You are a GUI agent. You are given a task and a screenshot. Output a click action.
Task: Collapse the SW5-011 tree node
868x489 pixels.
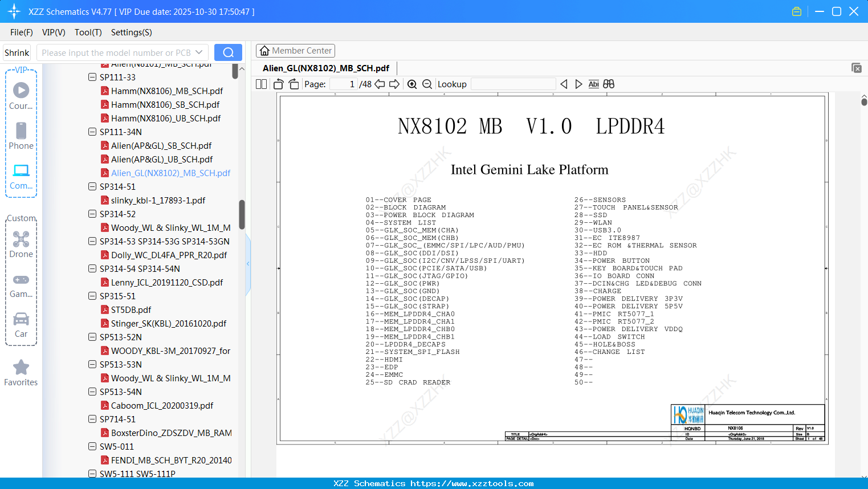click(x=92, y=446)
